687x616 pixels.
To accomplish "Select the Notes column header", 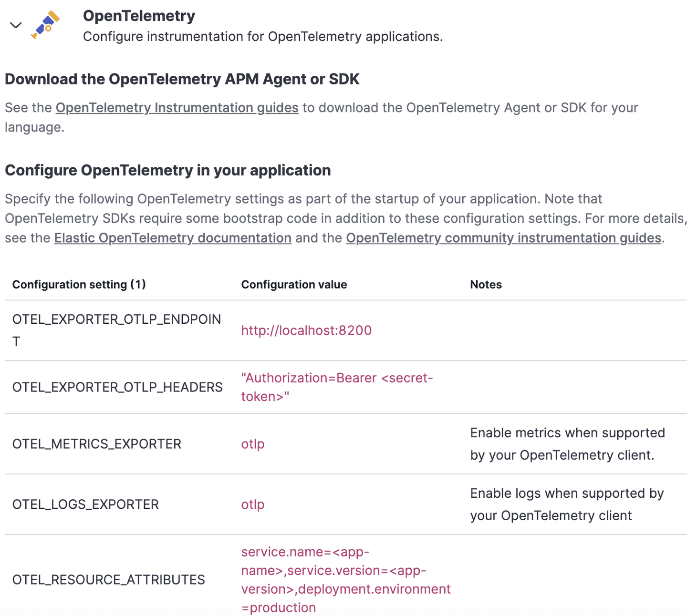I will point(486,284).
